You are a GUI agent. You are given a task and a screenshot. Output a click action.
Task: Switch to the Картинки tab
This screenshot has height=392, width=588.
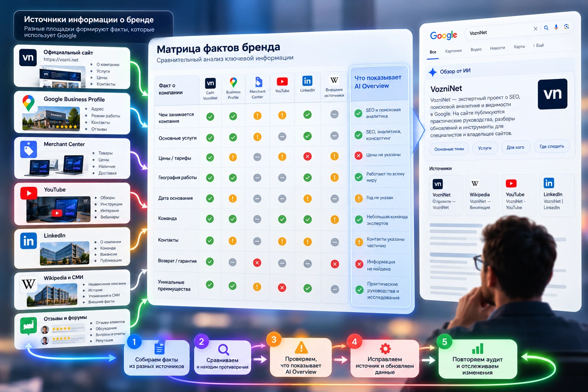click(453, 51)
